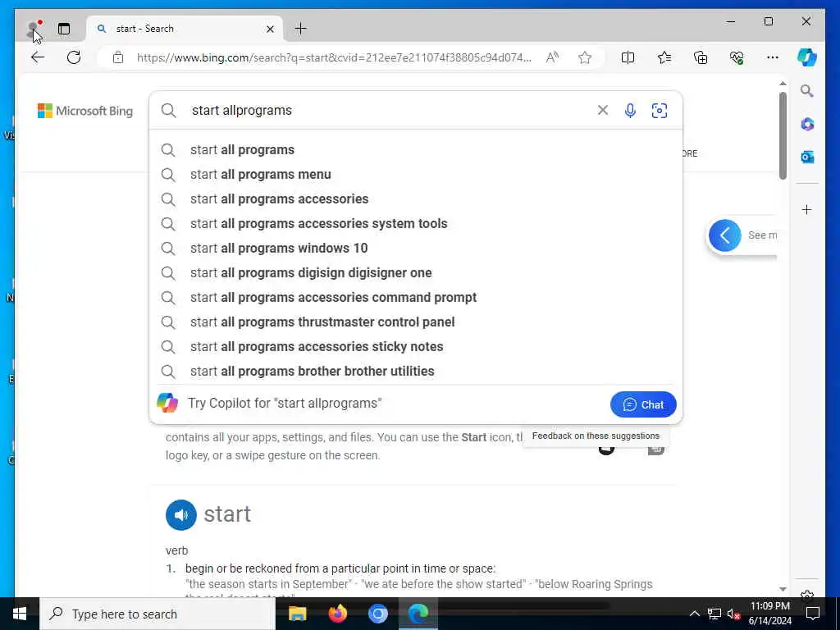Open tab actions menu button
Viewport: 840px width, 630px height.
(64, 29)
